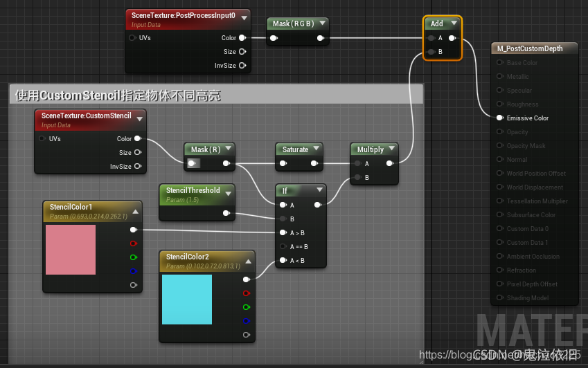Expand the If node preview arrow
588x368 pixels.
coord(319,190)
